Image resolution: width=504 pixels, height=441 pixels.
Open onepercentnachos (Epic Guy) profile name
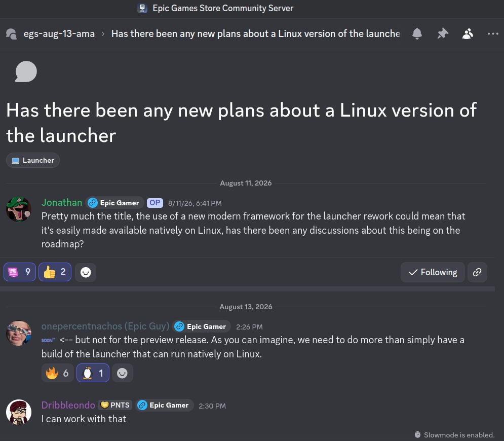(105, 326)
